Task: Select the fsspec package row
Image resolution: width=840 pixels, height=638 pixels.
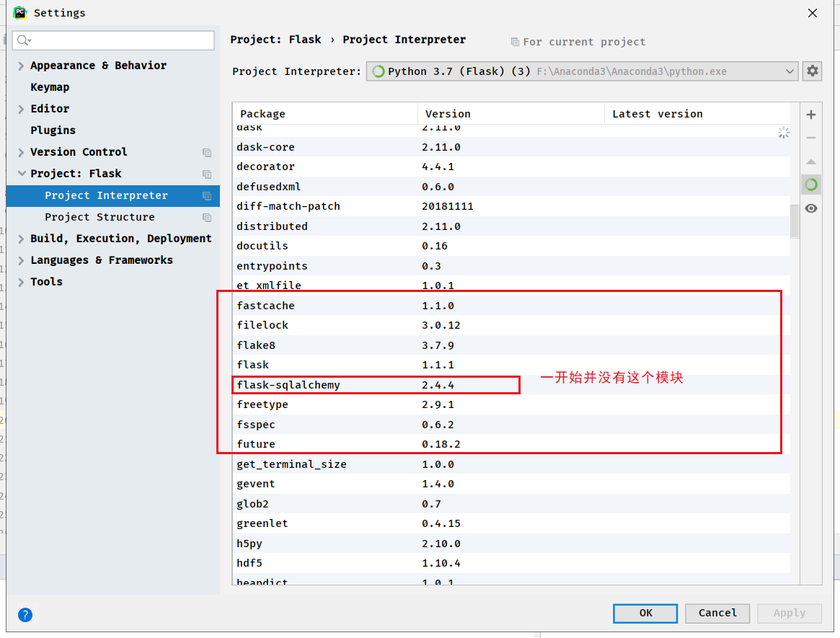Action: pyautogui.click(x=512, y=425)
